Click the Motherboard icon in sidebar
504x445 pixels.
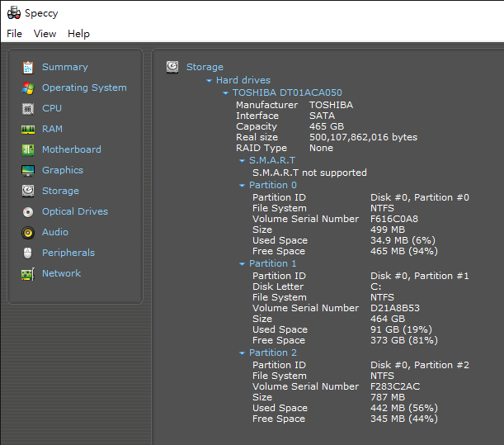click(x=28, y=150)
